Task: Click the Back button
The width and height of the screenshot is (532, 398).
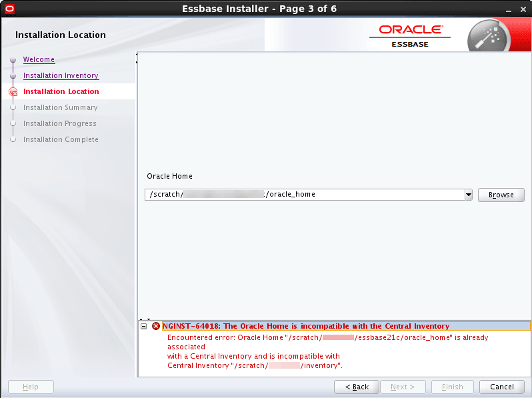Action: pos(357,387)
